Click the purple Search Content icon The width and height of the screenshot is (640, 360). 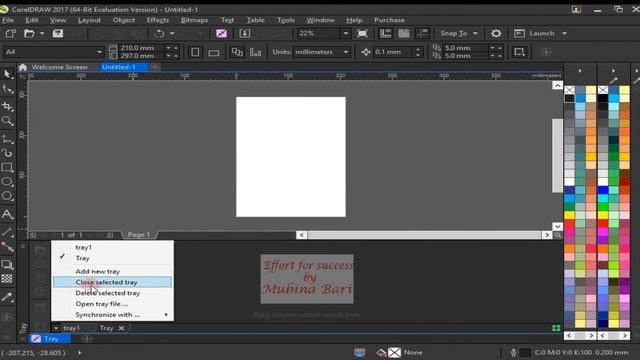pos(221,33)
